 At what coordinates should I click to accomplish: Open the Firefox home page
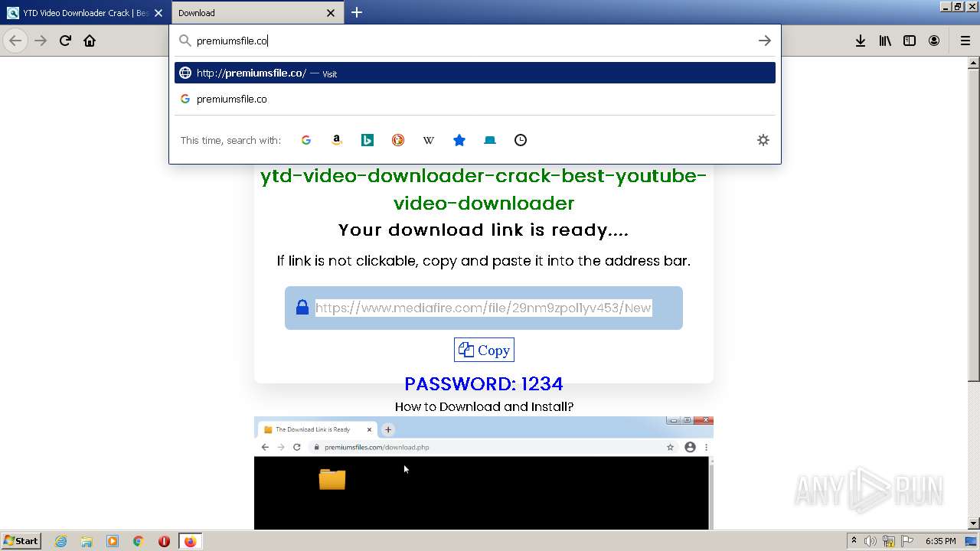point(90,41)
